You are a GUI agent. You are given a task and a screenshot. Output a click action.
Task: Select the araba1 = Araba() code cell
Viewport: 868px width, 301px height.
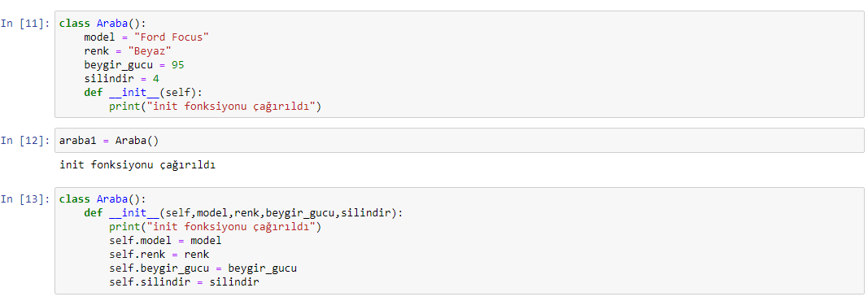click(x=459, y=141)
